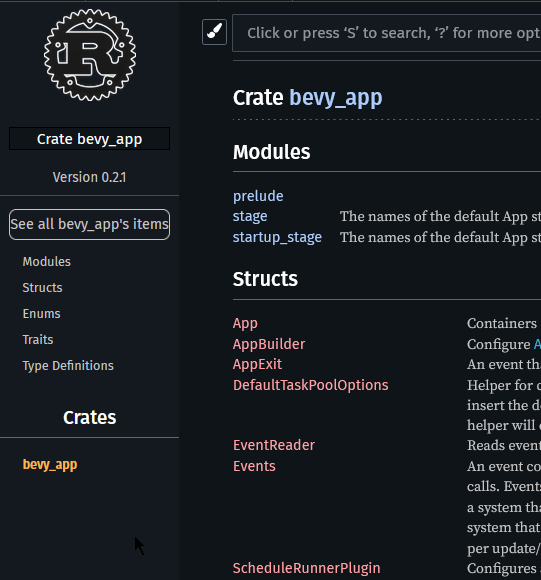Open the prelude module
Image resolution: width=541 pixels, height=580 pixels.
click(258, 196)
